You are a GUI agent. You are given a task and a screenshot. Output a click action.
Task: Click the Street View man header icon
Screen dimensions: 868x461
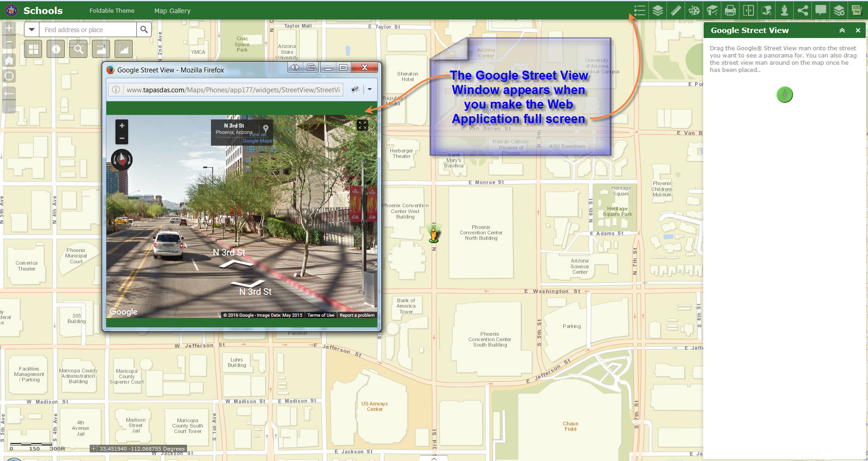click(x=785, y=10)
